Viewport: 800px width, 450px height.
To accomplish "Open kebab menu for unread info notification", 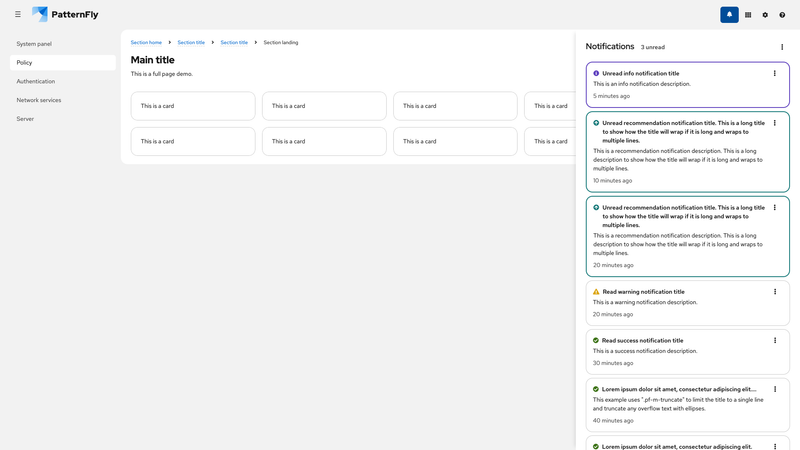I will coord(775,73).
